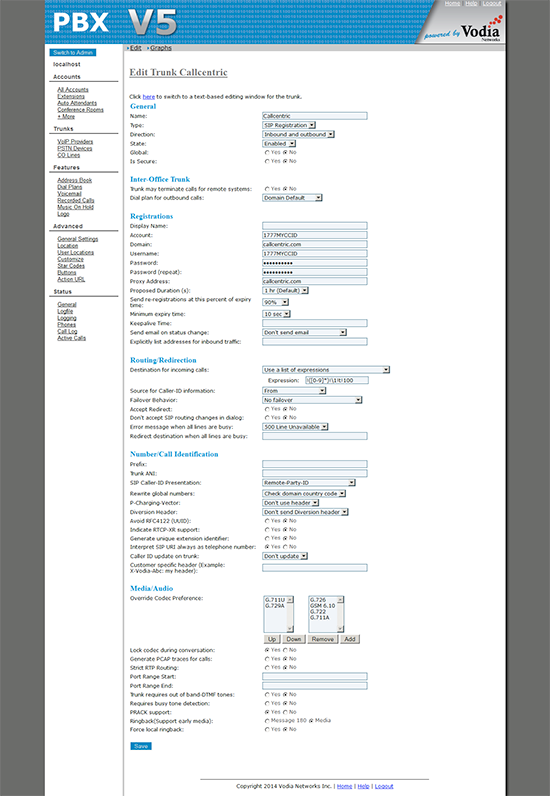Select No for Lock codec during conversation
This screenshot has width=550, height=796.
click(x=285, y=650)
